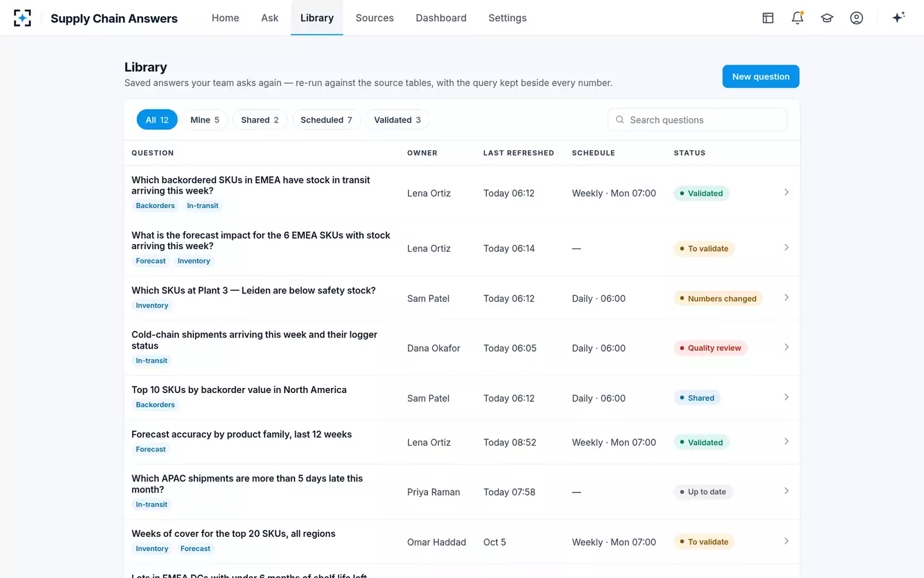
Task: Click Backorders tag under Top 10 SKUs question
Action: point(155,405)
